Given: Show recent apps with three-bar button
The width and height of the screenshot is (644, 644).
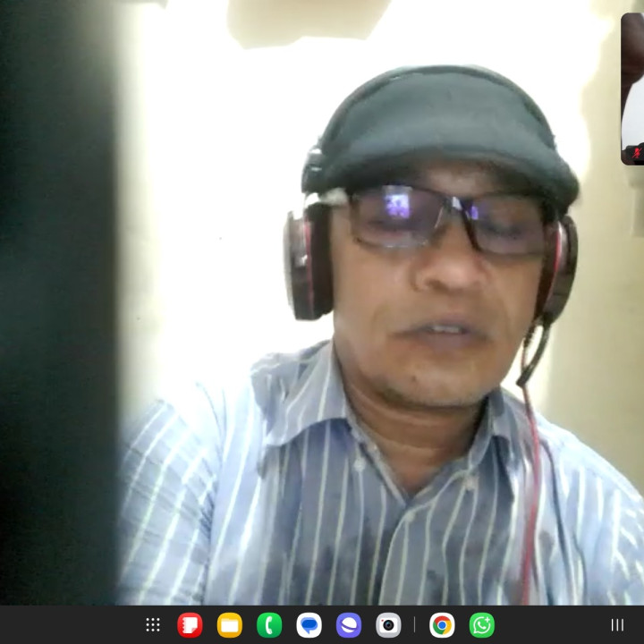Looking at the screenshot, I should click(x=617, y=625).
